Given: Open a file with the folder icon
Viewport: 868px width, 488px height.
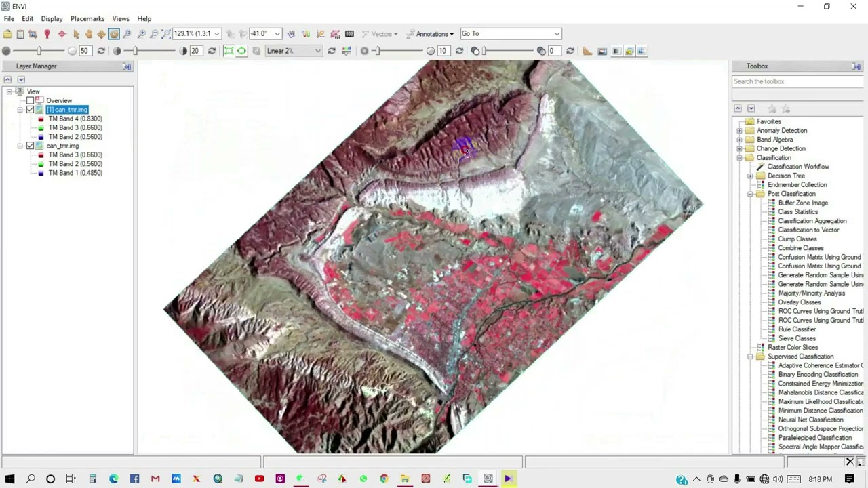Looking at the screenshot, I should point(7,33).
